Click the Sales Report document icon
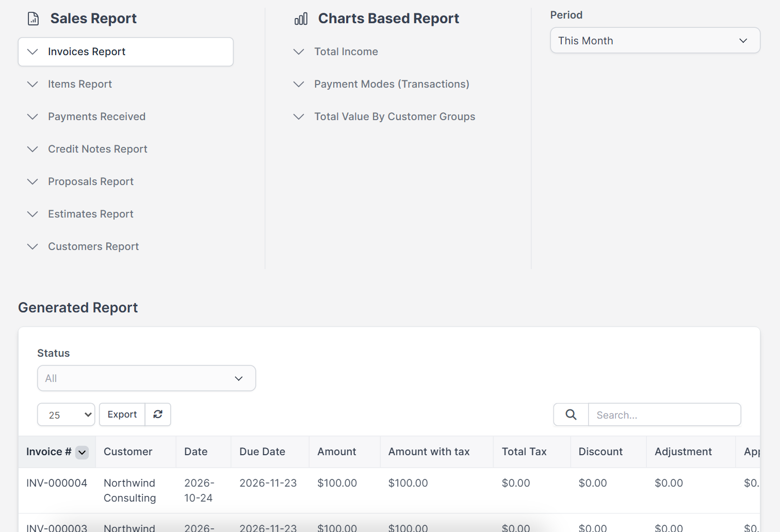Screen dimensions: 780x532 (34, 19)
